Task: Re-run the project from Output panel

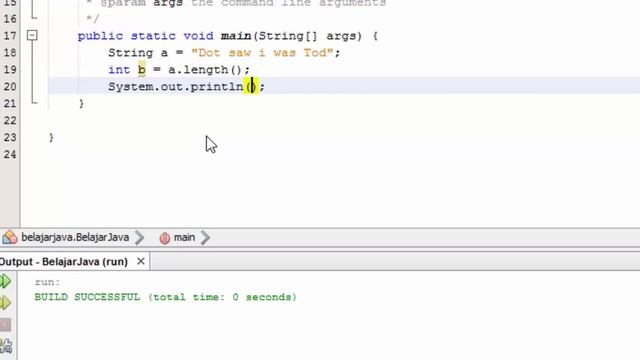Action: click(5, 281)
